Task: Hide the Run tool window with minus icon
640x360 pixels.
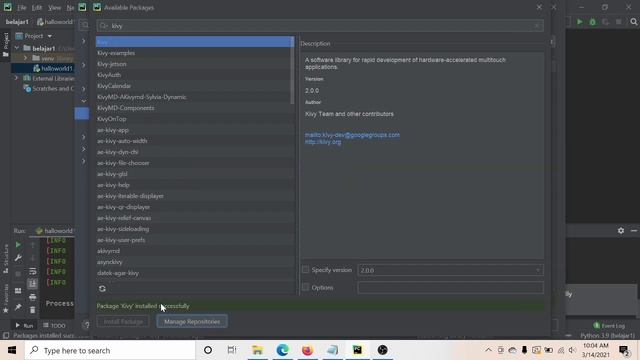Action: click(633, 231)
